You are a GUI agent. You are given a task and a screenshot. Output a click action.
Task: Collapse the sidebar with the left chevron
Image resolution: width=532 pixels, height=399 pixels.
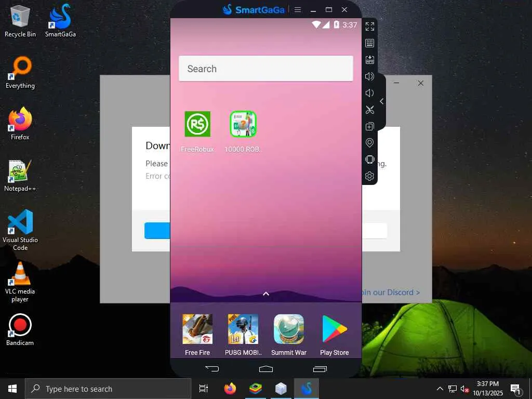coord(382,101)
